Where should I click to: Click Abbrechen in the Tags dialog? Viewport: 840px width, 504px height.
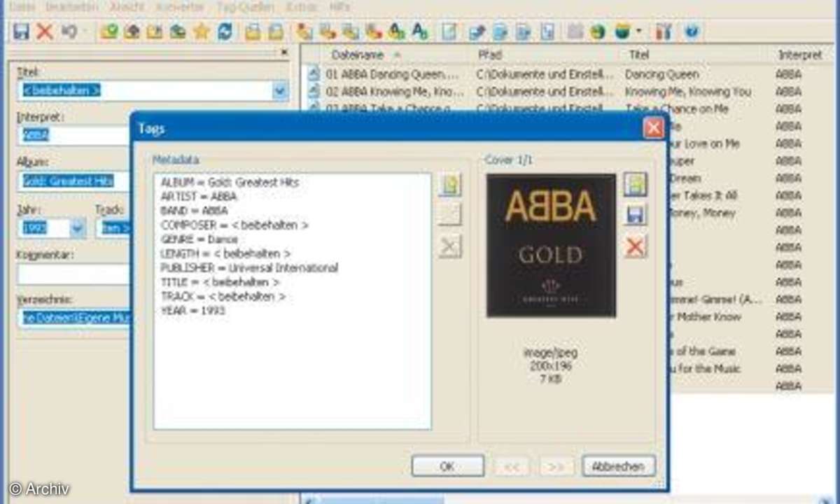(619, 465)
